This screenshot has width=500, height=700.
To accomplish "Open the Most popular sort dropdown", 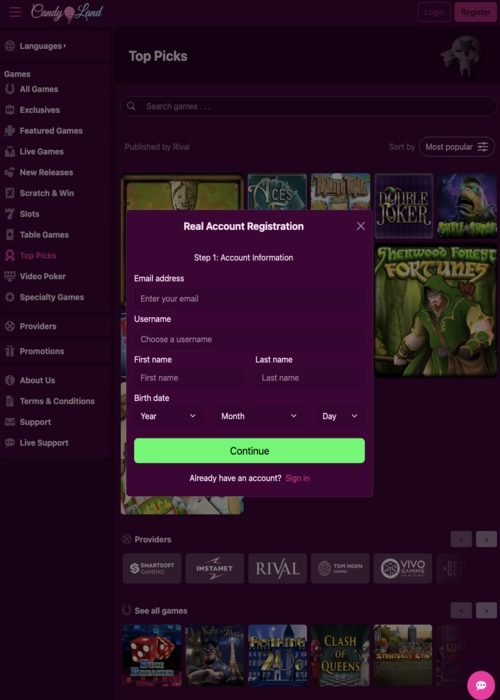I will coord(457,147).
